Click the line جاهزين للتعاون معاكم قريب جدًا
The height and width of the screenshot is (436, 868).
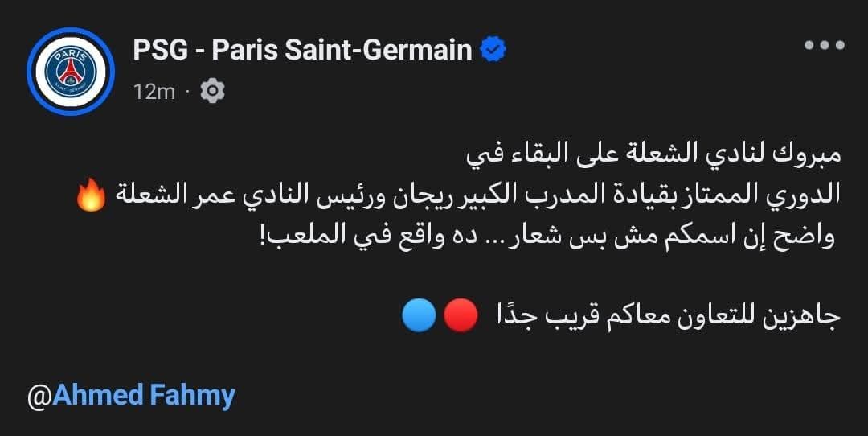coord(659,316)
